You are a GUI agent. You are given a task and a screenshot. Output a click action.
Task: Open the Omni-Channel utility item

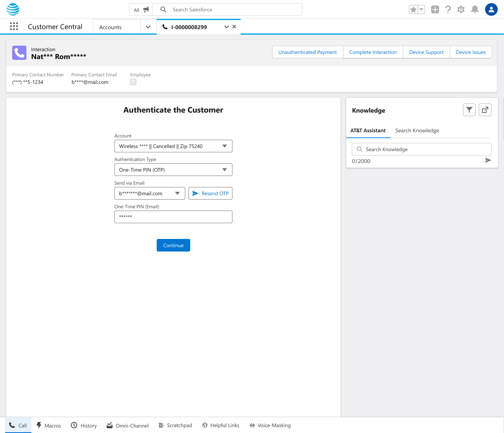128,425
